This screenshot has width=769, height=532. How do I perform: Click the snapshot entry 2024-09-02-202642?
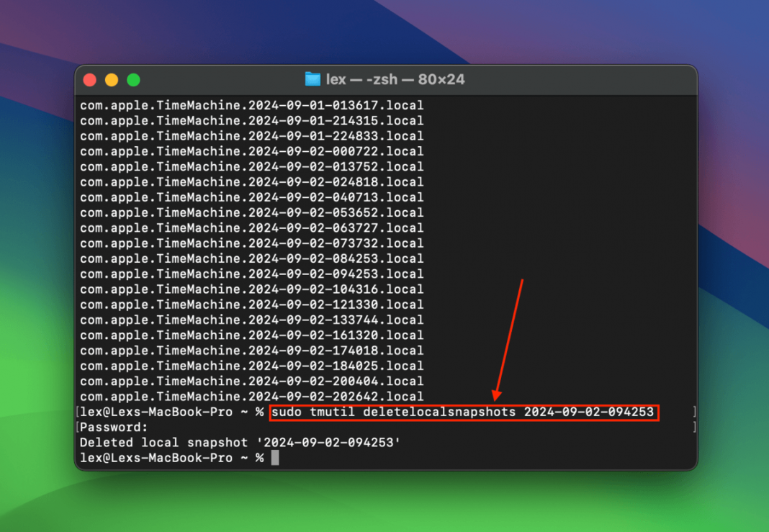251,397
